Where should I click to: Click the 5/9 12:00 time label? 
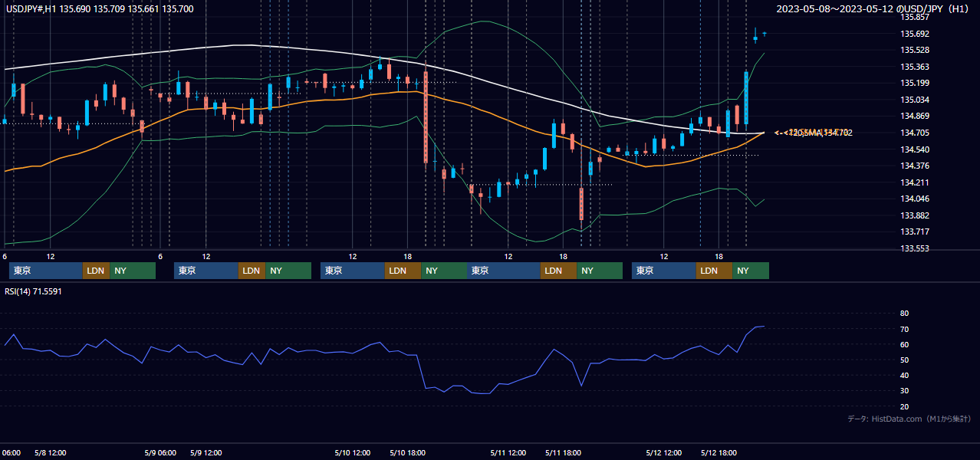click(x=206, y=452)
